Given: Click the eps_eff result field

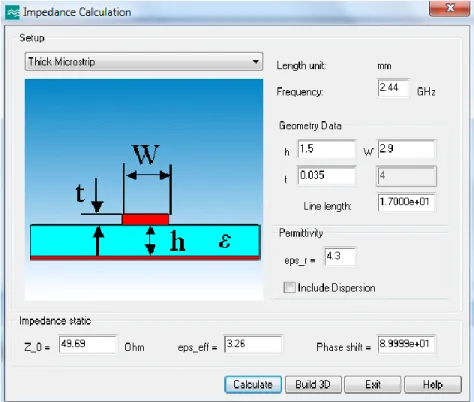Looking at the screenshot, I should (253, 344).
